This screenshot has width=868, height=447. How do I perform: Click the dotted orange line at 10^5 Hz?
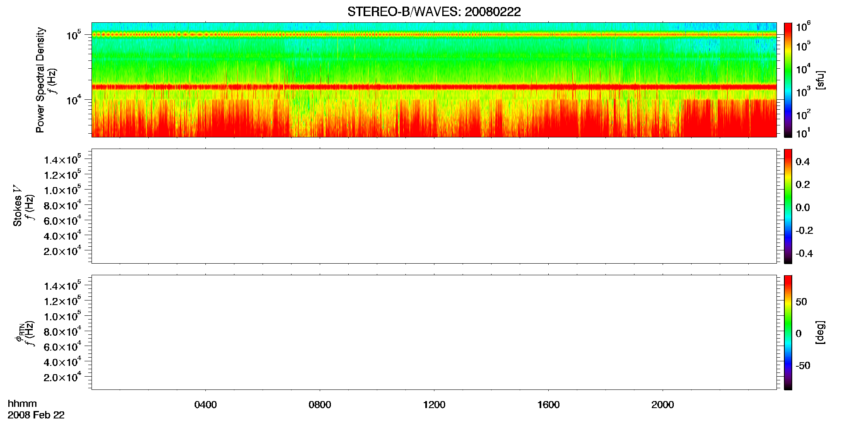434,35
